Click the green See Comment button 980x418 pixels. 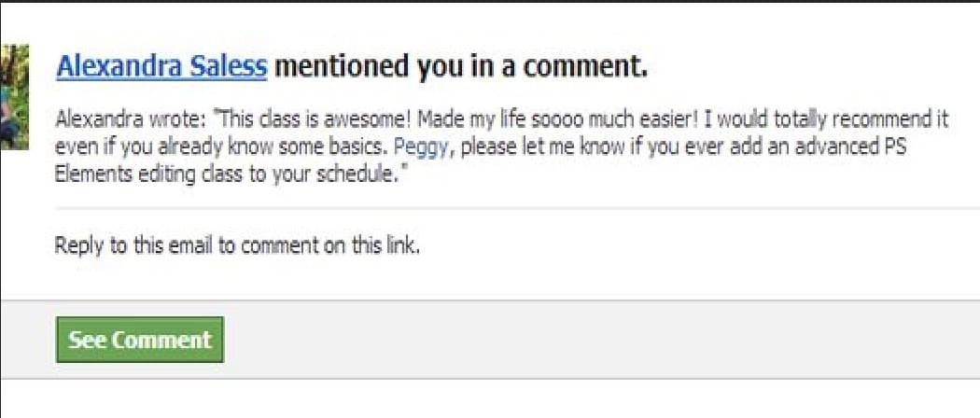pos(139,340)
